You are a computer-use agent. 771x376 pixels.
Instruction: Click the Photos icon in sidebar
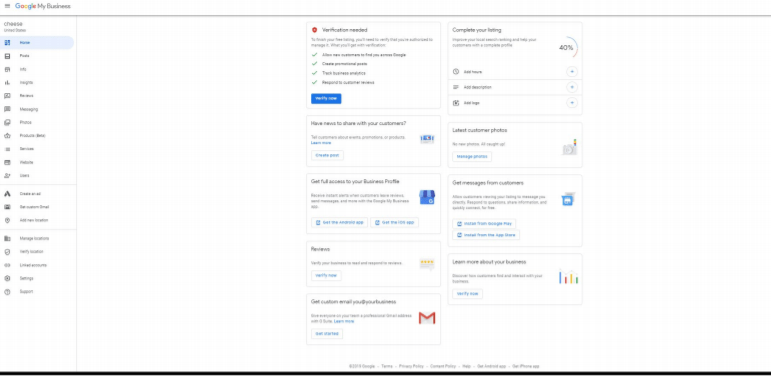[7, 122]
